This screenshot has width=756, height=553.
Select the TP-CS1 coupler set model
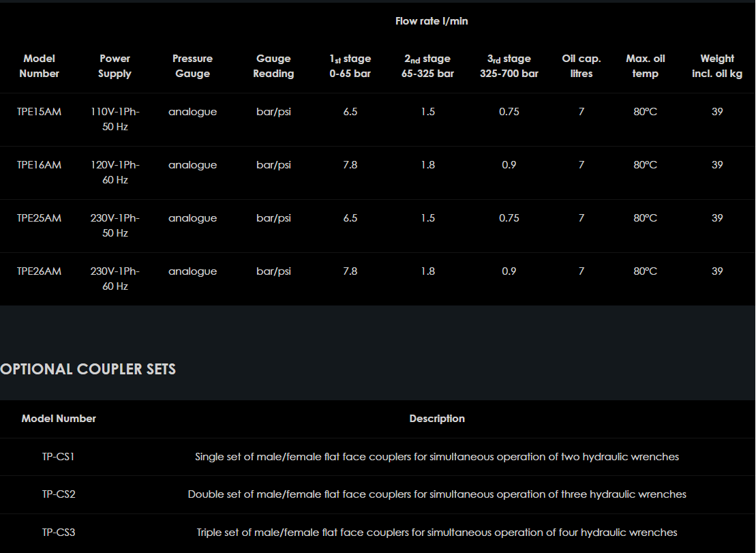click(58, 457)
